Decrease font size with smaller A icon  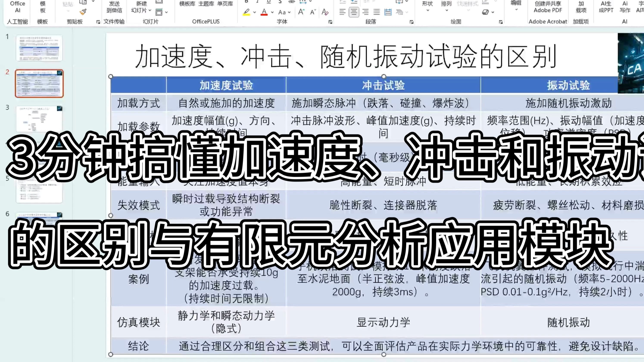pyautogui.click(x=313, y=12)
